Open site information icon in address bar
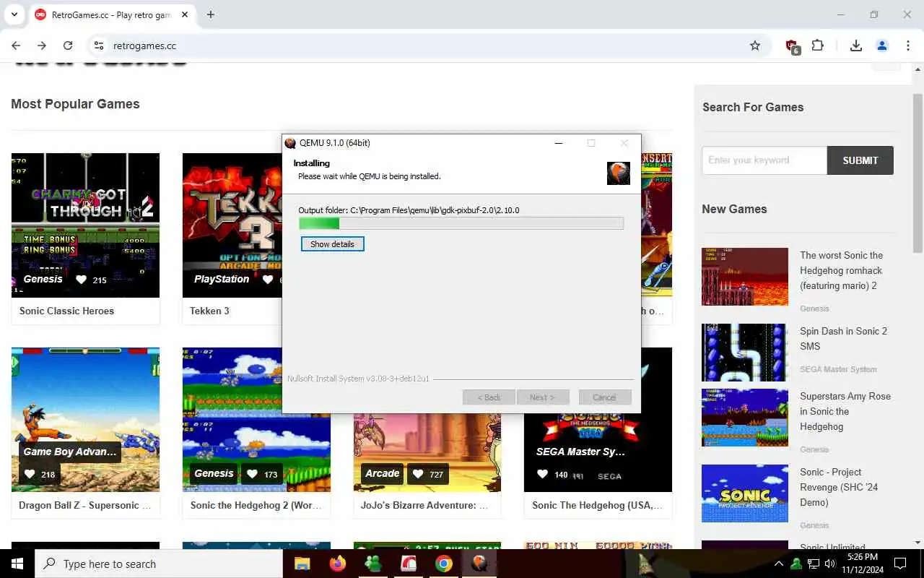Screen dimensions: 924x578 pyautogui.click(x=99, y=46)
